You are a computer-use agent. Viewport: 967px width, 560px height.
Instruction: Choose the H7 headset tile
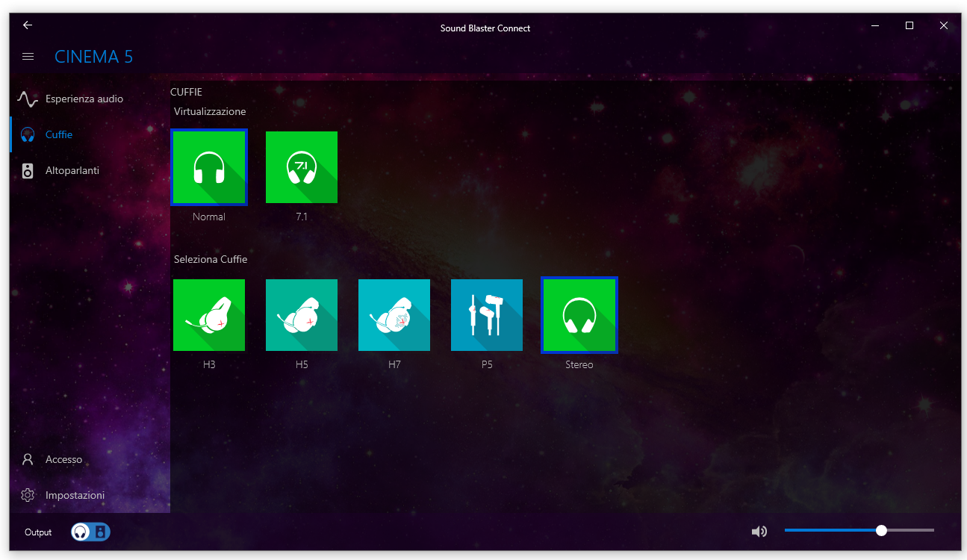(394, 315)
